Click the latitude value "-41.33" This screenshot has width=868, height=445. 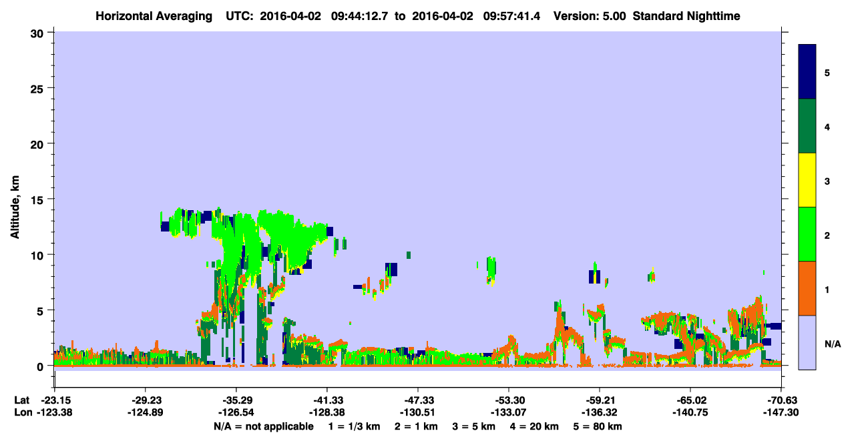[x=327, y=400]
